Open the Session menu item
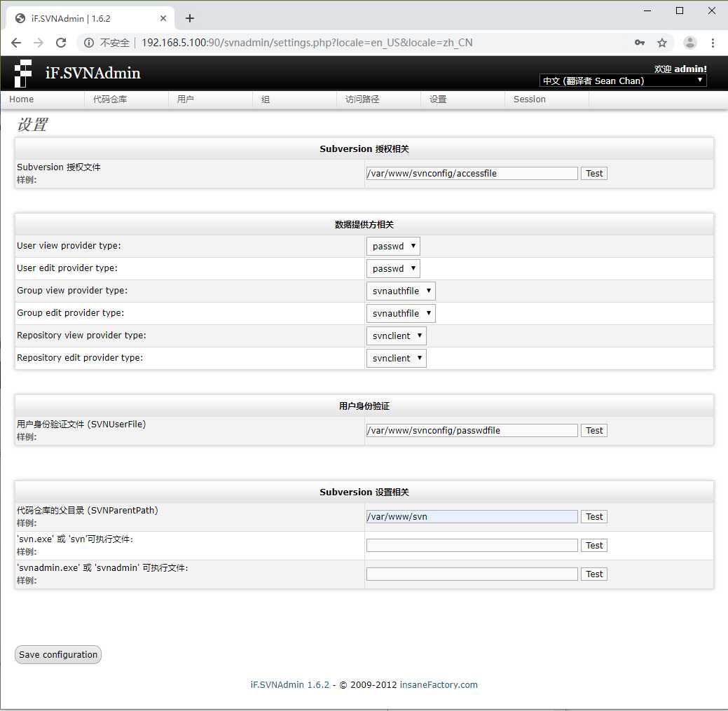This screenshot has height=711, width=728. click(529, 99)
